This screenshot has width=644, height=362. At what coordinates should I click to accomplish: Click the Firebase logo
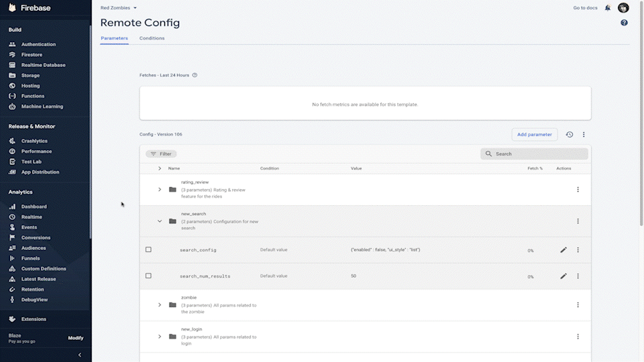coord(30,8)
